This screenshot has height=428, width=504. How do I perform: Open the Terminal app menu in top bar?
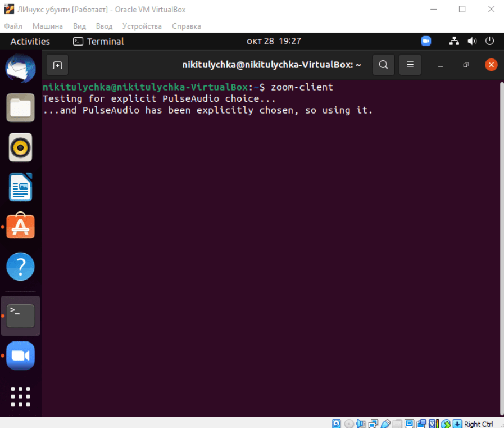(x=99, y=42)
